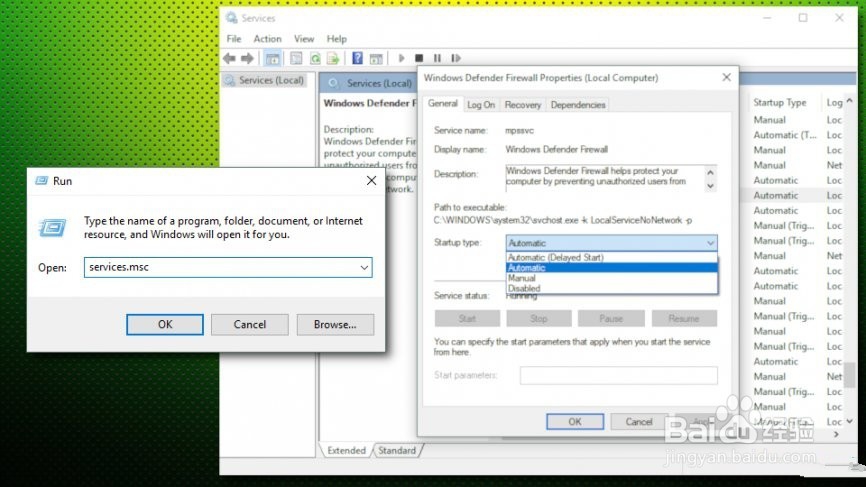Viewport: 866px width, 487px height.
Task: Switch to the Dependencies tab
Action: (x=578, y=105)
